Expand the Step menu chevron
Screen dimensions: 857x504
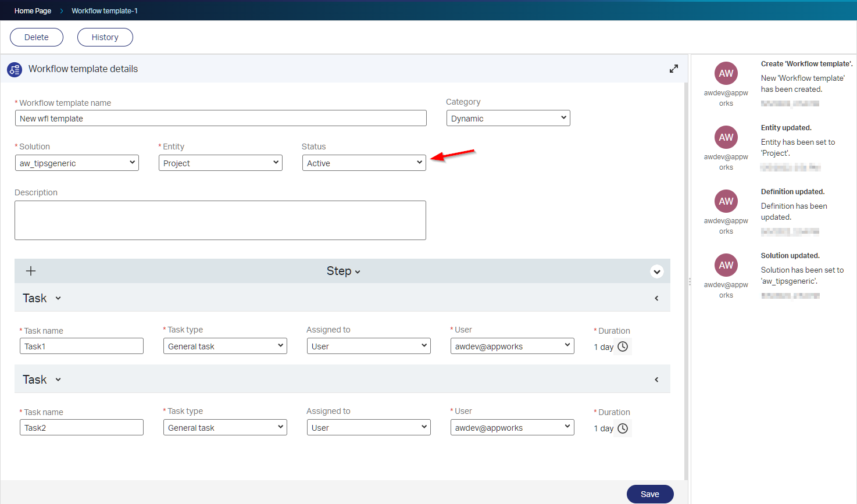tap(358, 272)
